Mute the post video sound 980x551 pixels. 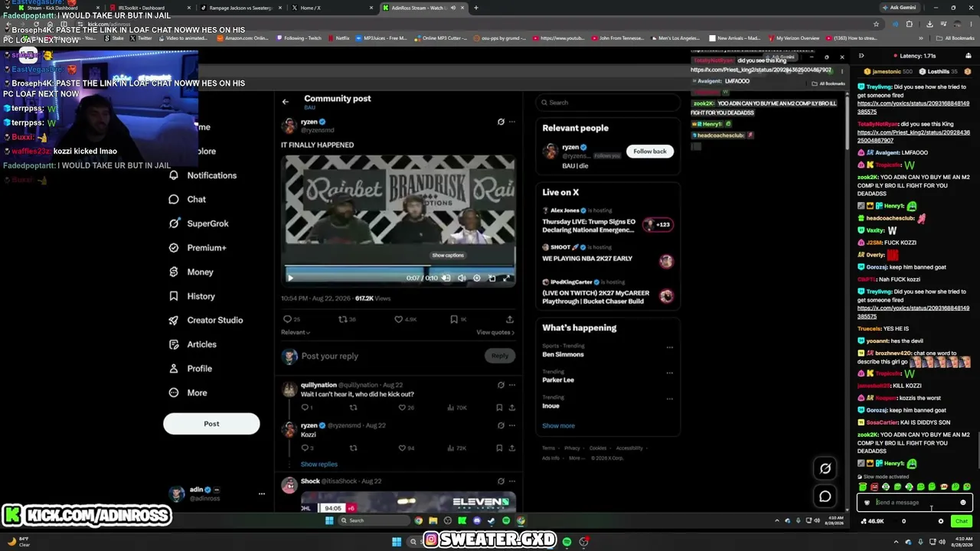(x=462, y=278)
